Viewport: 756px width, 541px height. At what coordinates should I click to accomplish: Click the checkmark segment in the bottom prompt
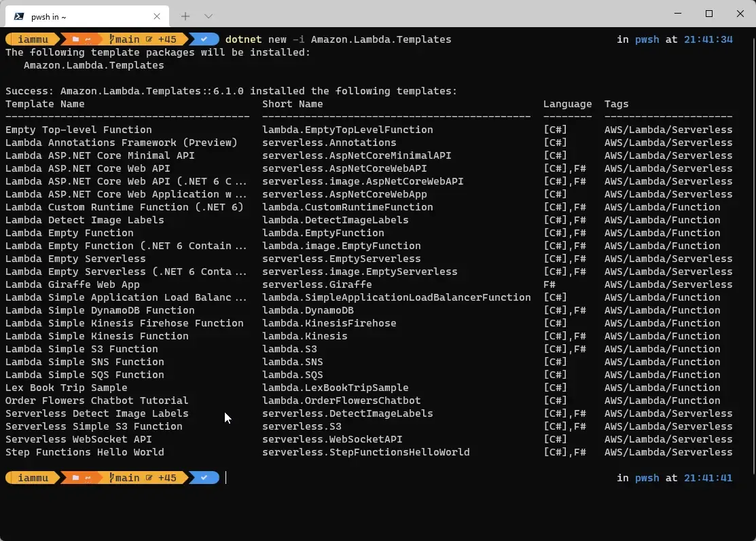point(203,477)
